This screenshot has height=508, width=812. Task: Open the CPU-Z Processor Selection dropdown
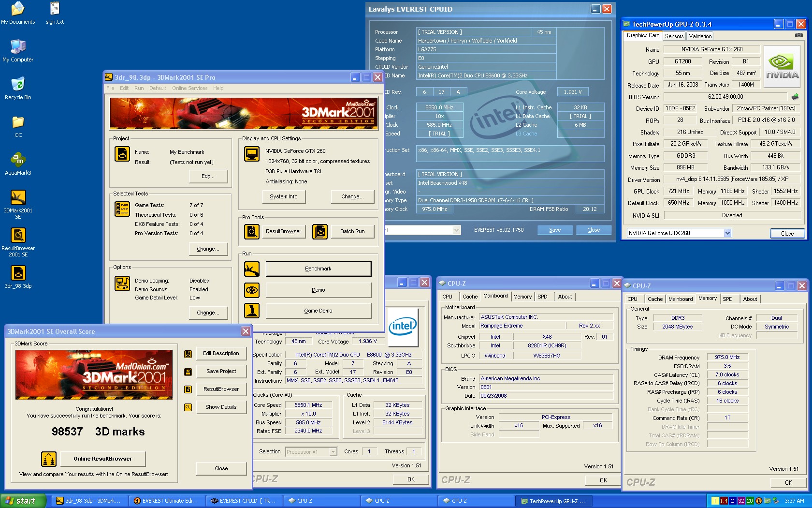tap(333, 452)
